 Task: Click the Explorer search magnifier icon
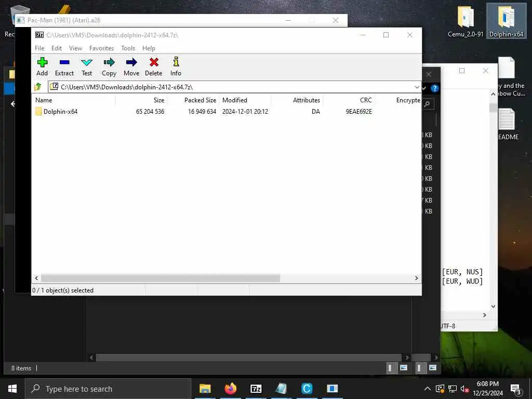click(427, 104)
